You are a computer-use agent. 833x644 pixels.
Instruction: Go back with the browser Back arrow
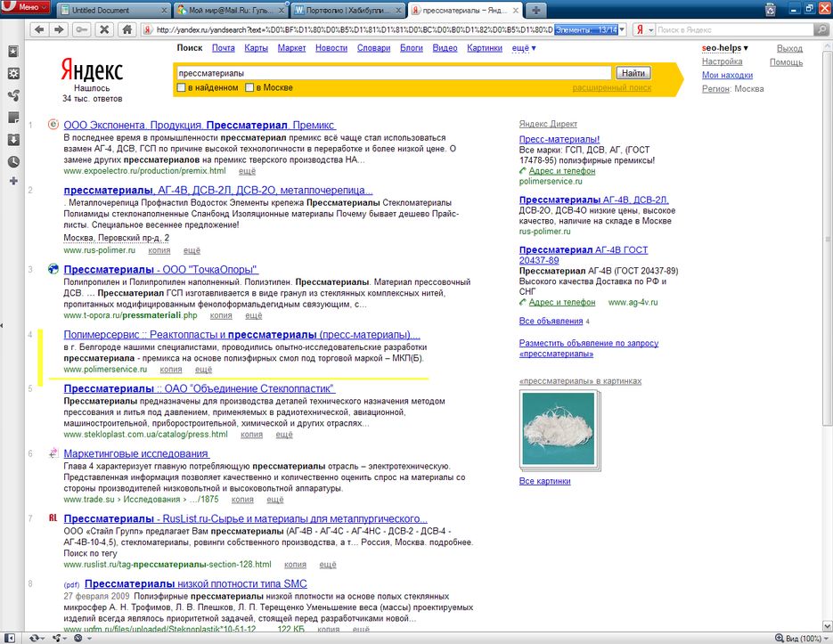point(39,29)
